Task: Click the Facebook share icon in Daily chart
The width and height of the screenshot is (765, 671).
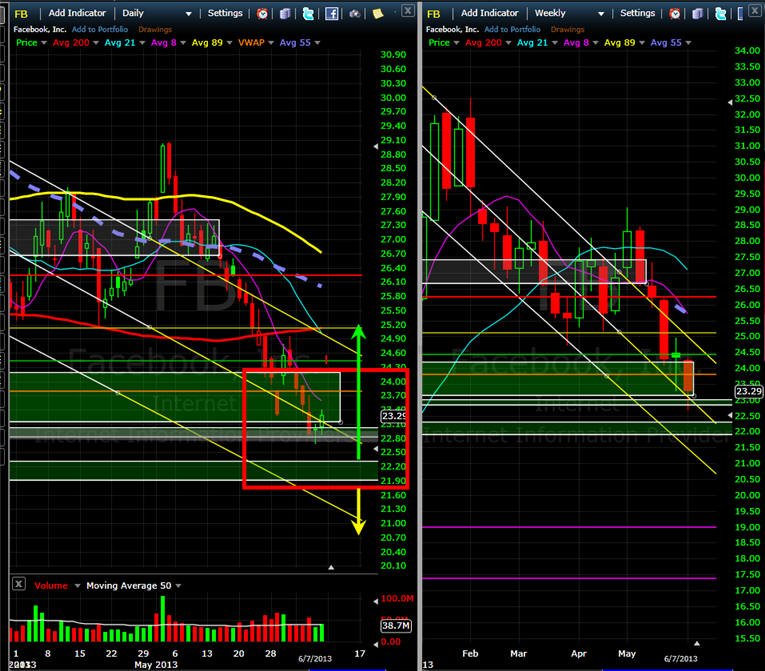Action: point(332,14)
